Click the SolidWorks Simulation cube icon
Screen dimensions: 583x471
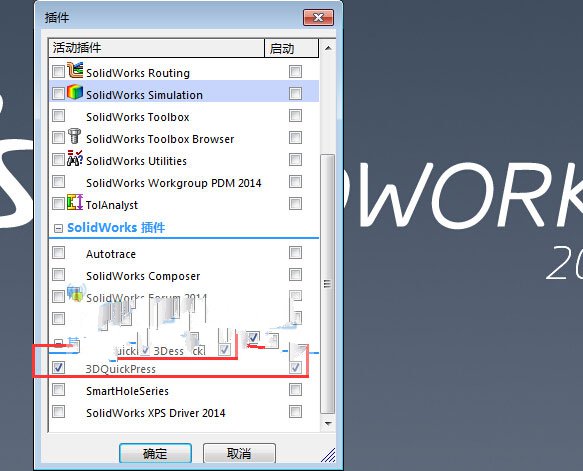pos(75,92)
